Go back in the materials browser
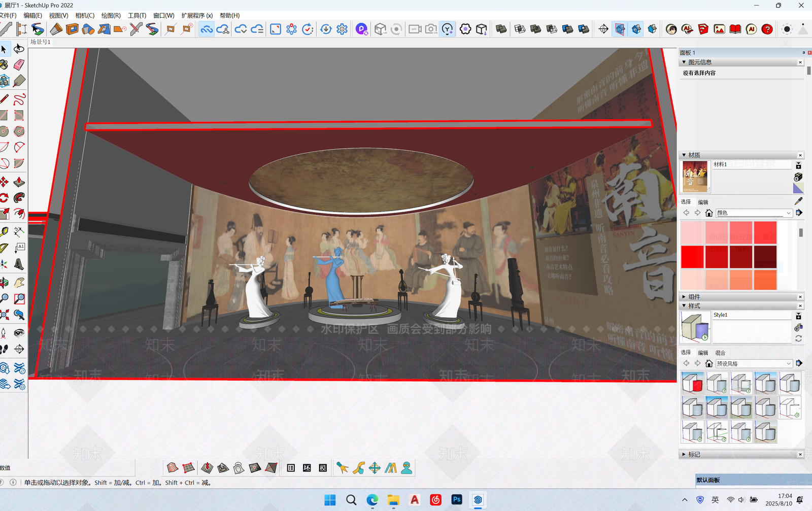Viewport: 812px width, 511px height. tap(686, 213)
